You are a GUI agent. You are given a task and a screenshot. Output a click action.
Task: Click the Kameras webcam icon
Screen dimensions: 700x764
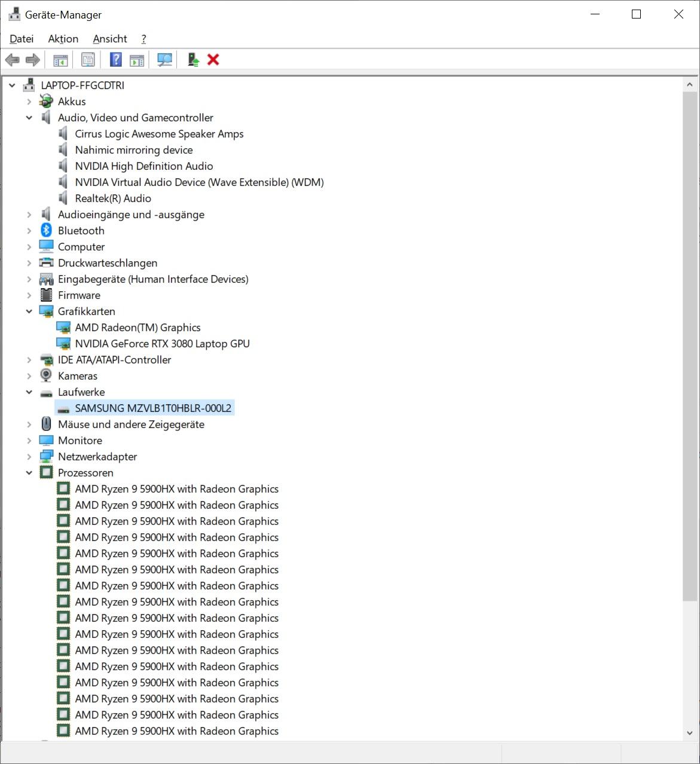coord(46,375)
